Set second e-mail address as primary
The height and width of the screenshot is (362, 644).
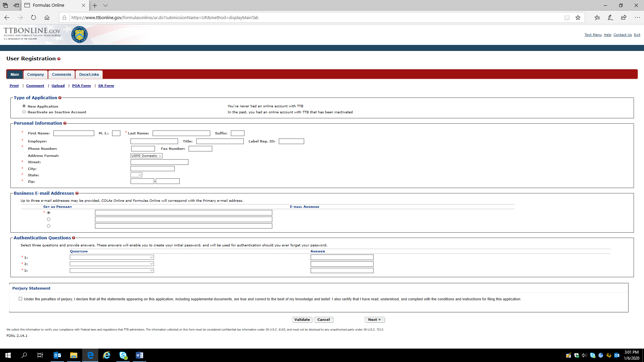pos(49,219)
